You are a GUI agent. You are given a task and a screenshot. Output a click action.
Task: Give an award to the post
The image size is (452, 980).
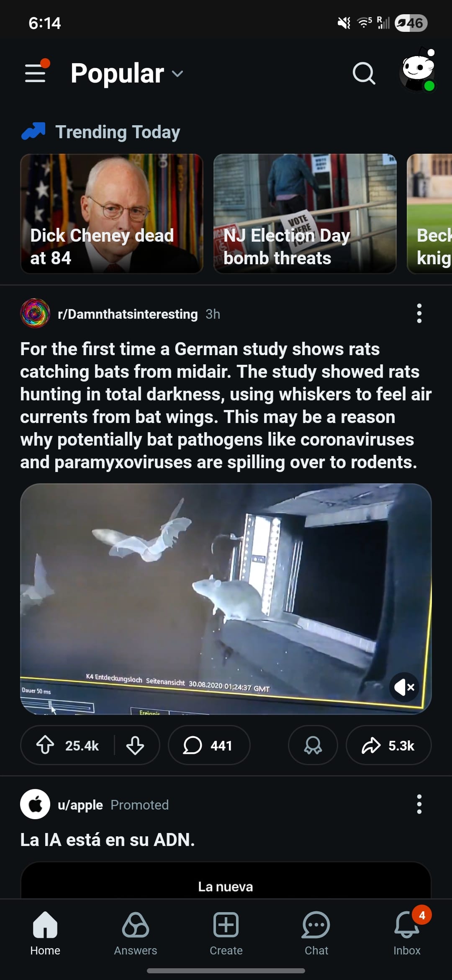[313, 745]
